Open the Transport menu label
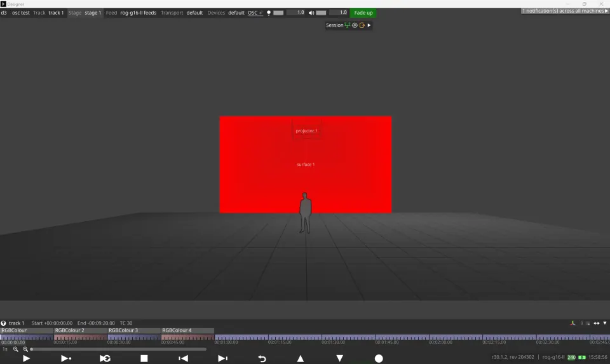 [x=172, y=13]
